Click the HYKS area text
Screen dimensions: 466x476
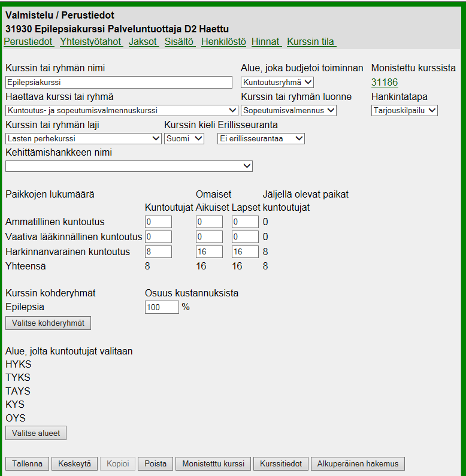click(19, 364)
